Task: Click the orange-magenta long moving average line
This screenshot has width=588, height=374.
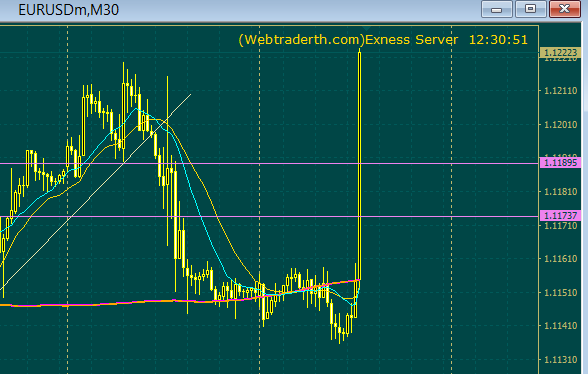Action: click(112, 303)
